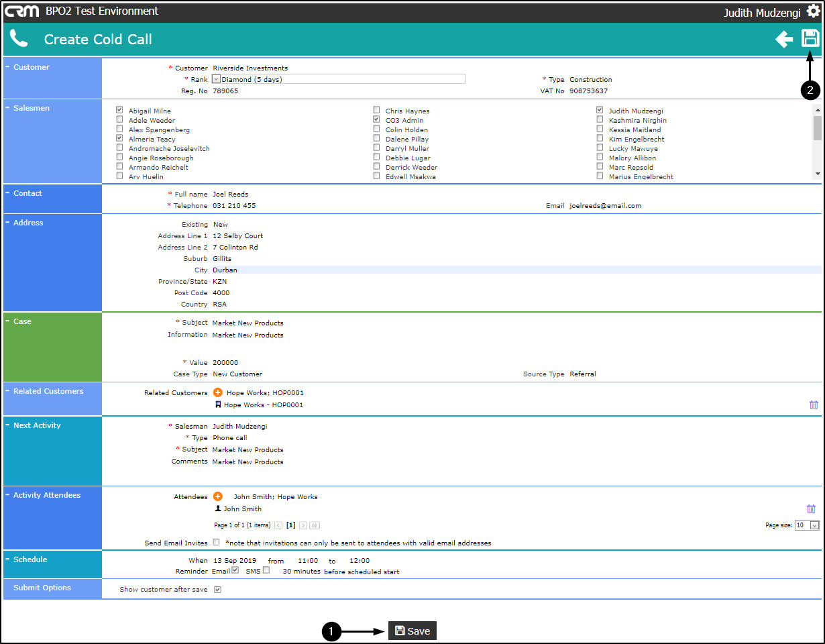Open the Rank dropdown arrow
The height and width of the screenshot is (644, 825).
pyautogui.click(x=217, y=79)
